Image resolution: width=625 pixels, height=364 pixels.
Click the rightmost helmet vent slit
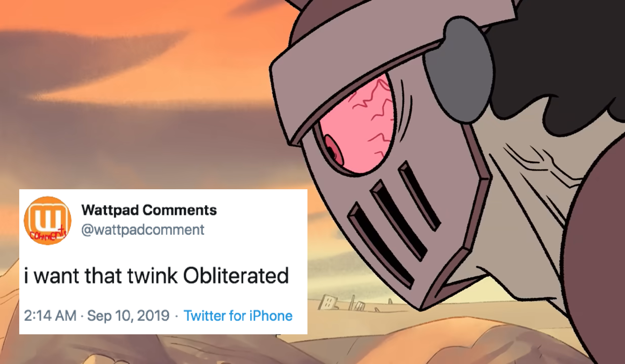[419, 196]
